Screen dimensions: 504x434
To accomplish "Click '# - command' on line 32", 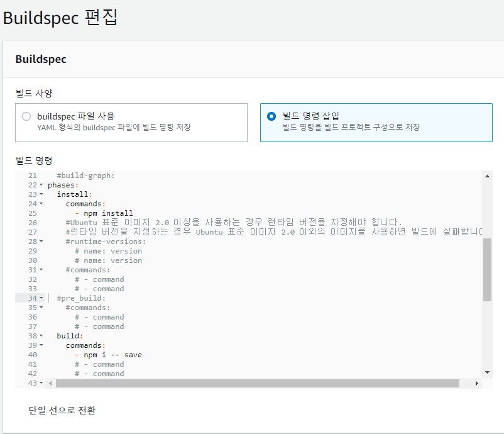I will coord(99,279).
